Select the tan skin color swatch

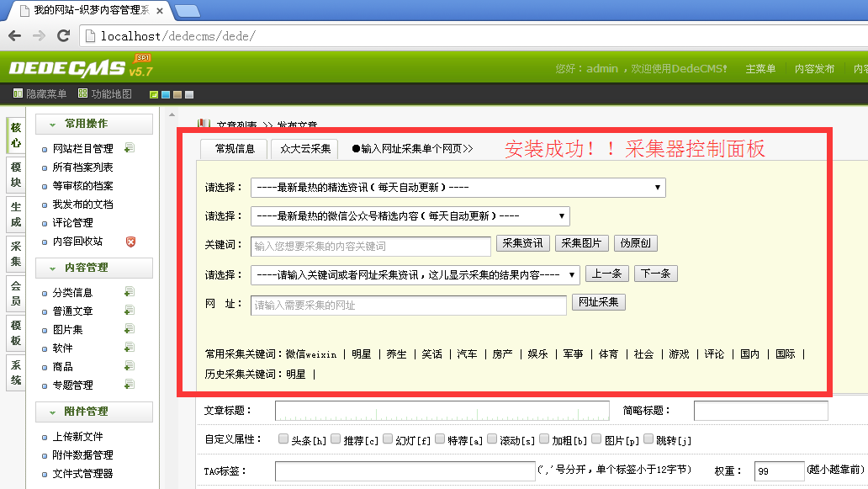click(177, 95)
